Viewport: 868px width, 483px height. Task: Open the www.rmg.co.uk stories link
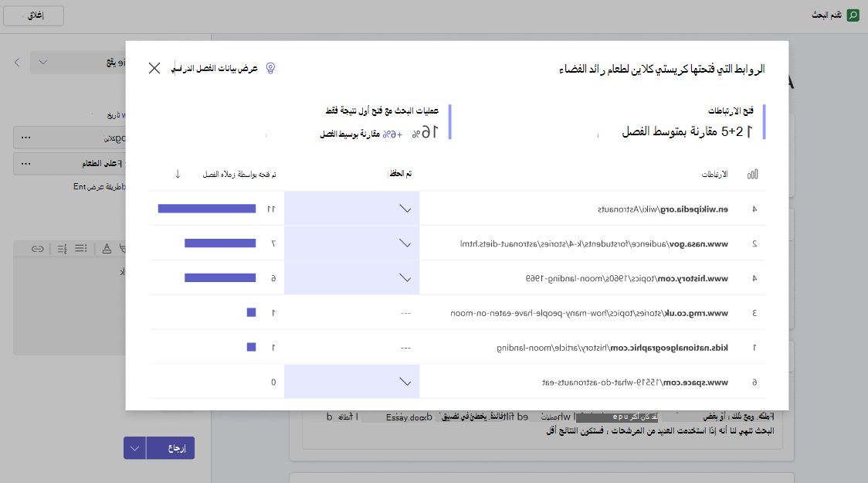(589, 314)
